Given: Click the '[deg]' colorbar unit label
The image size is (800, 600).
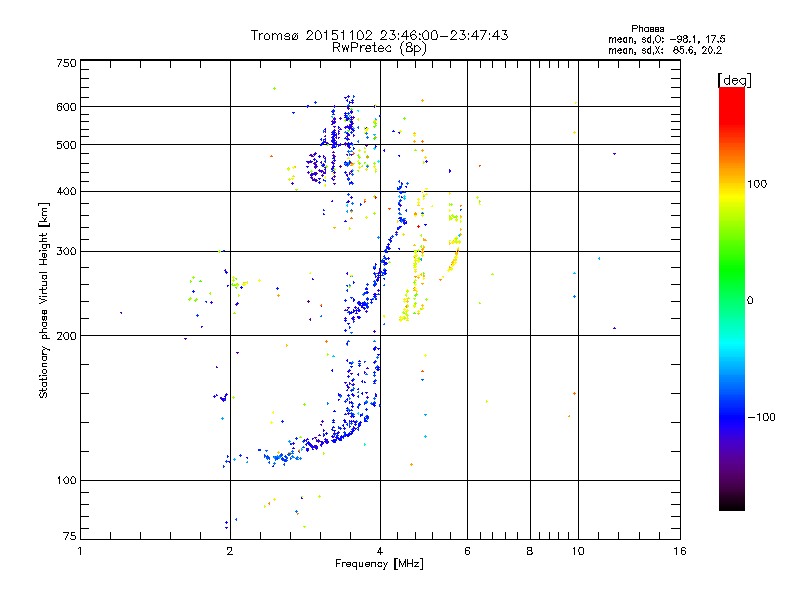Looking at the screenshot, I should (x=734, y=80).
